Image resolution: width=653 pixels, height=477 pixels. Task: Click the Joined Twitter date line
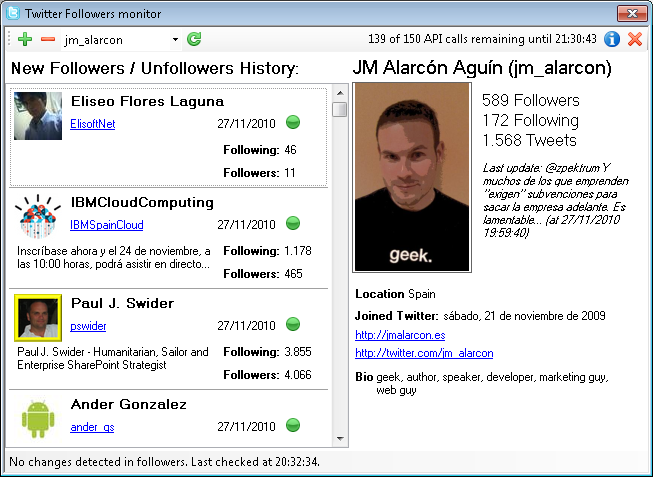pos(480,316)
